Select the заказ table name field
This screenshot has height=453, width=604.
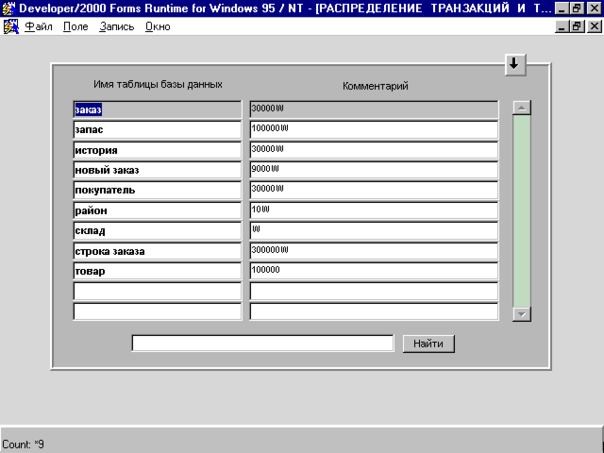[158, 110]
